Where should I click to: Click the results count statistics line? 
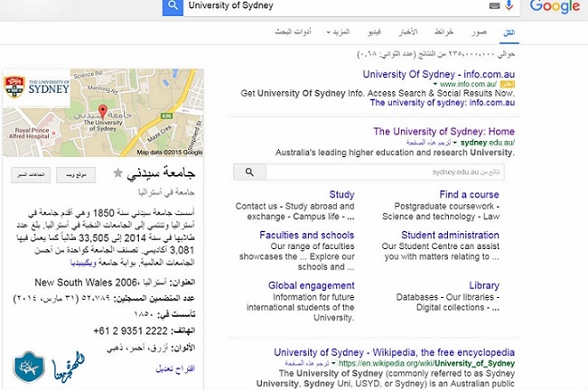click(x=435, y=55)
